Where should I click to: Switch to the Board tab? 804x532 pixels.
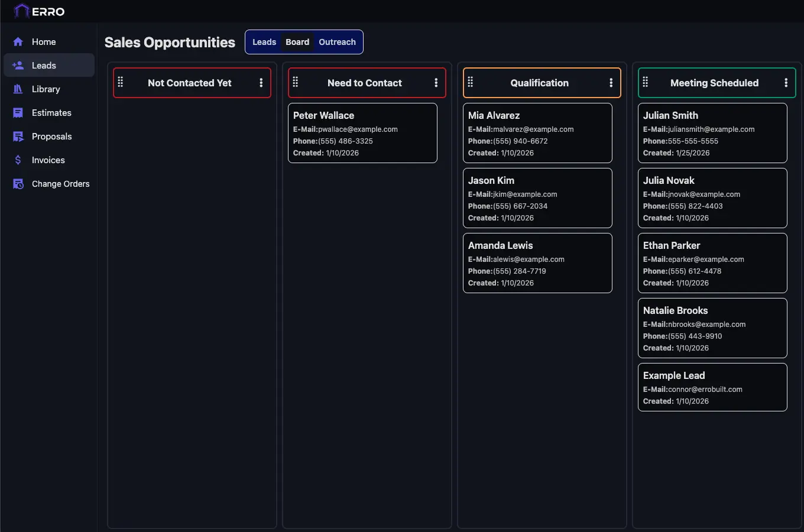297,41
